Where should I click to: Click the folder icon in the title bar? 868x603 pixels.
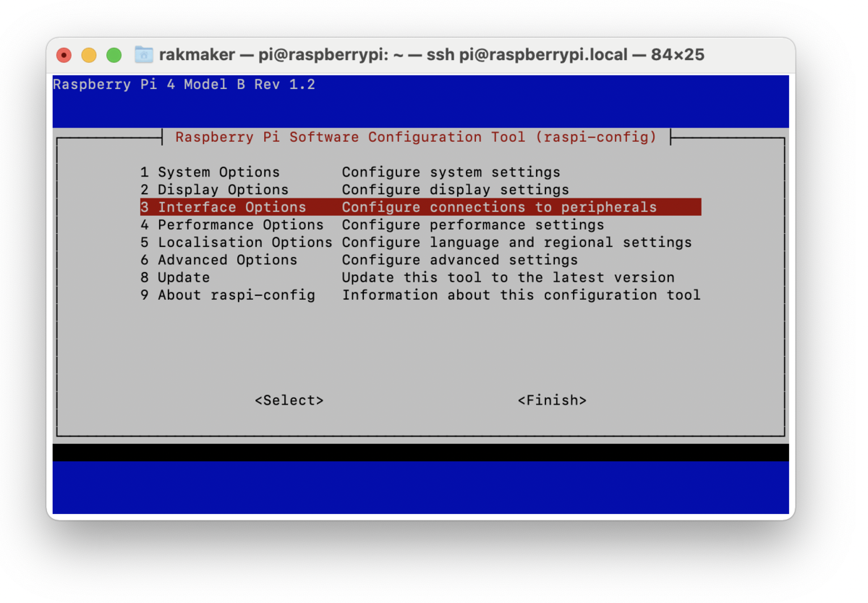click(144, 55)
